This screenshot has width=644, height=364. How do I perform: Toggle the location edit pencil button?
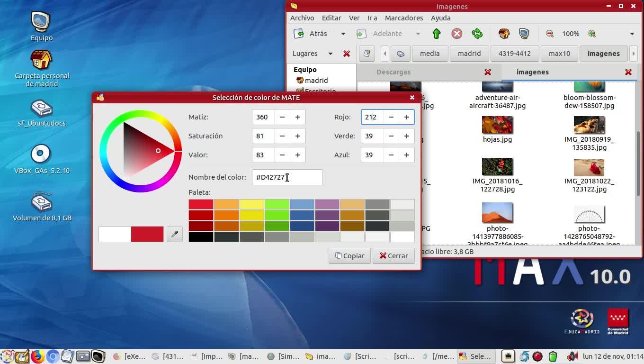click(367, 54)
